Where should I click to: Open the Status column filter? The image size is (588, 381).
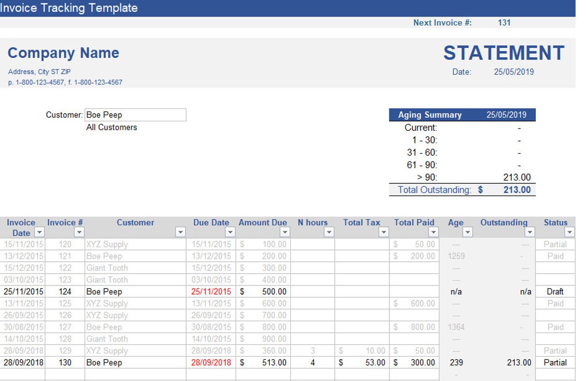click(x=570, y=233)
